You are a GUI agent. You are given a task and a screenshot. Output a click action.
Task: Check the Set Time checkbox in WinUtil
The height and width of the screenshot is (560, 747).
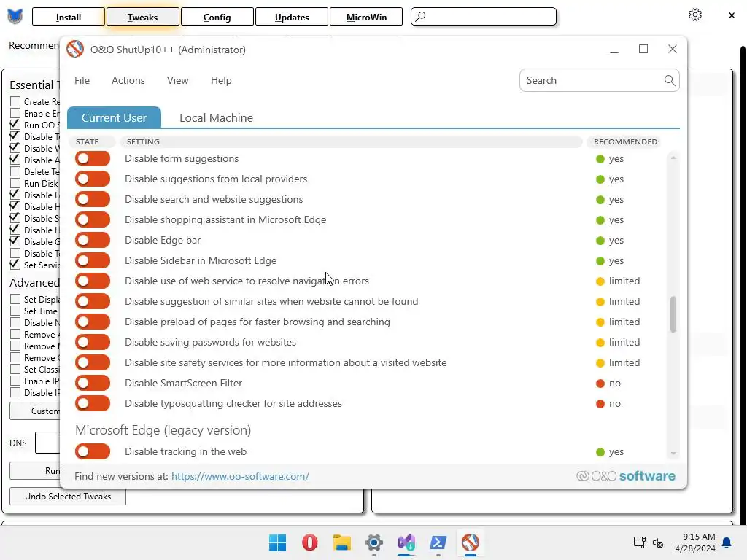click(x=15, y=311)
